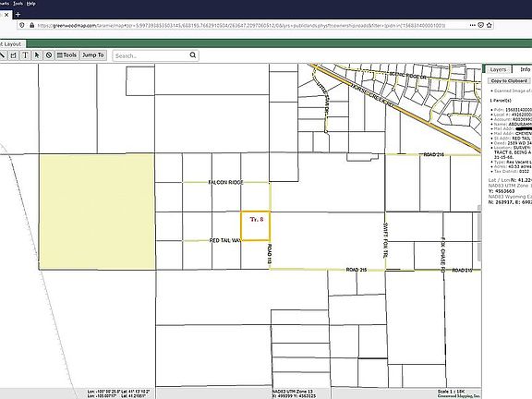Click the site security padlock icon
Image resolution: width=532 pixels, height=399 pixels.
[32, 25]
